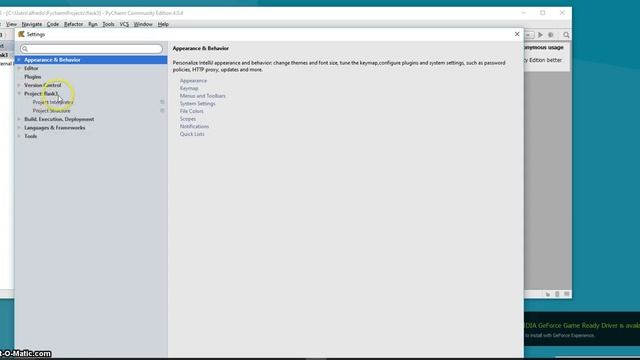Image resolution: width=640 pixels, height=360 pixels.
Task: Click per-project icon beside Project Interpreter row
Action: pos(162,102)
